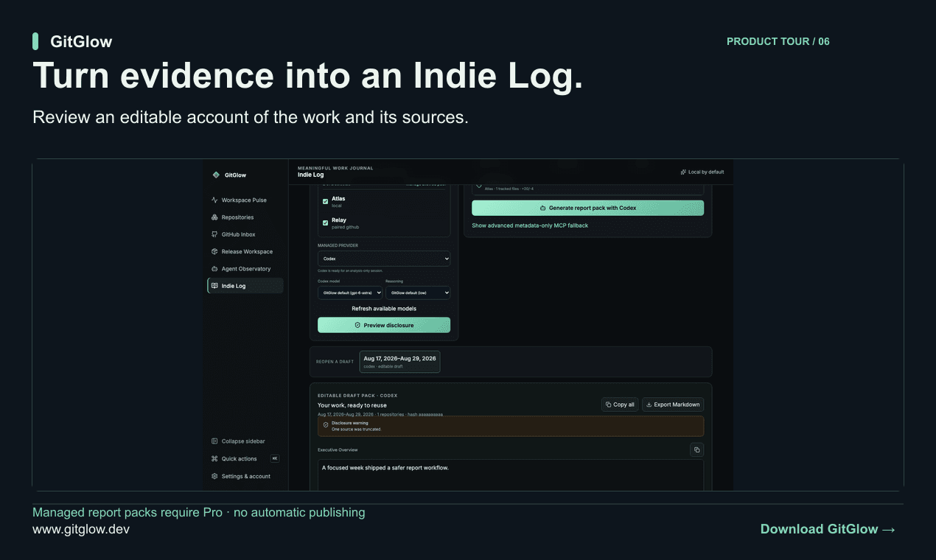Open the Managed Provider Codex dropdown
Screen dimensions: 936x560
[384, 259]
